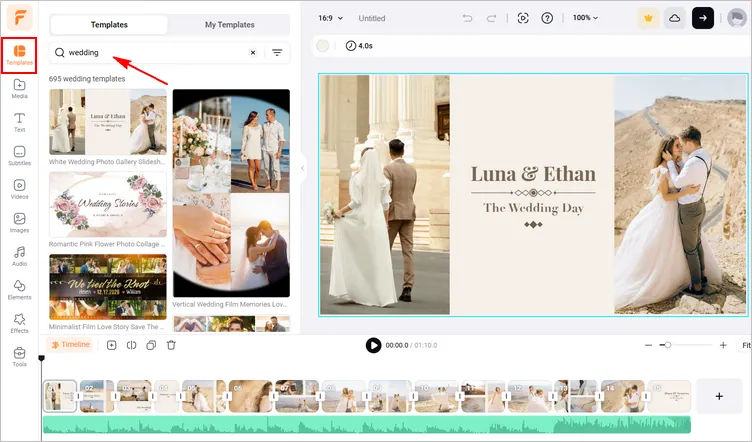Screen dimensions: 752x442
Task: Clear the wedding search with X
Action: click(x=253, y=53)
